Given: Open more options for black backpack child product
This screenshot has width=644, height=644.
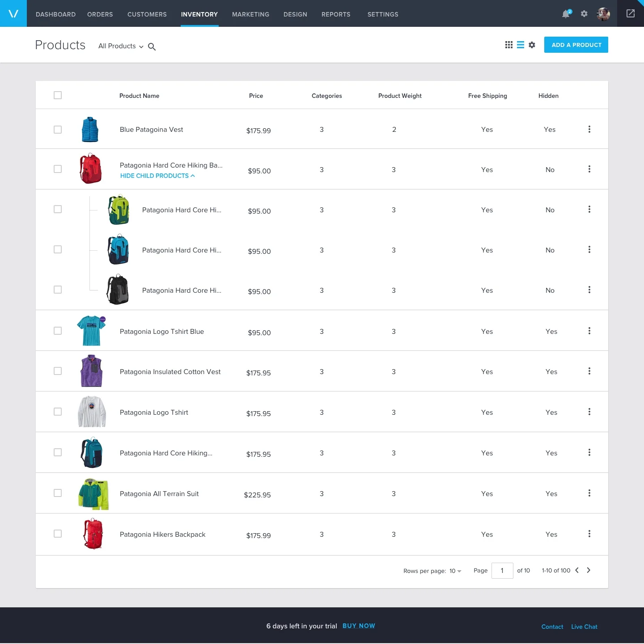Looking at the screenshot, I should [589, 290].
